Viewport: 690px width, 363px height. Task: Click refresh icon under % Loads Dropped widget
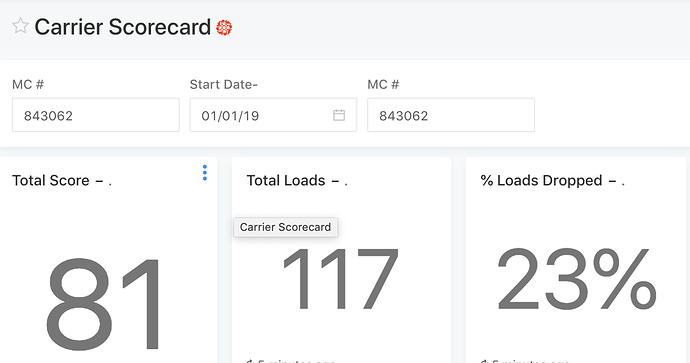pos(484,361)
